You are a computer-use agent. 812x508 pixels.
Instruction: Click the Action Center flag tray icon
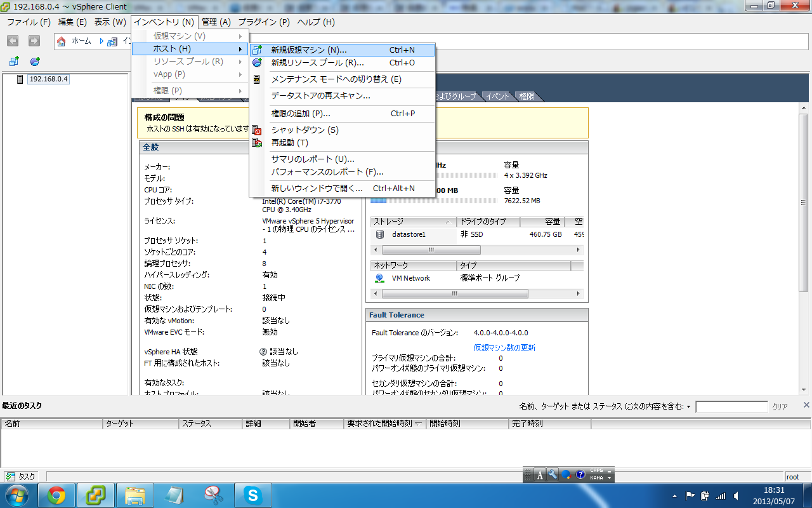[691, 495]
